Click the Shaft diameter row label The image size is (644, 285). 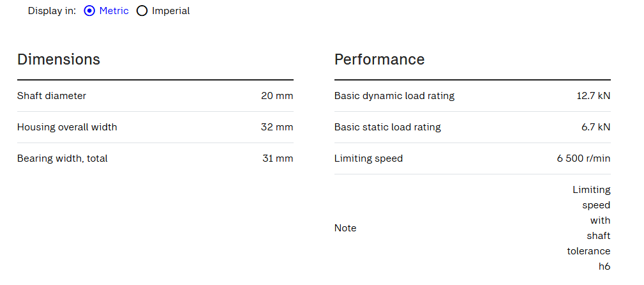coord(52,96)
